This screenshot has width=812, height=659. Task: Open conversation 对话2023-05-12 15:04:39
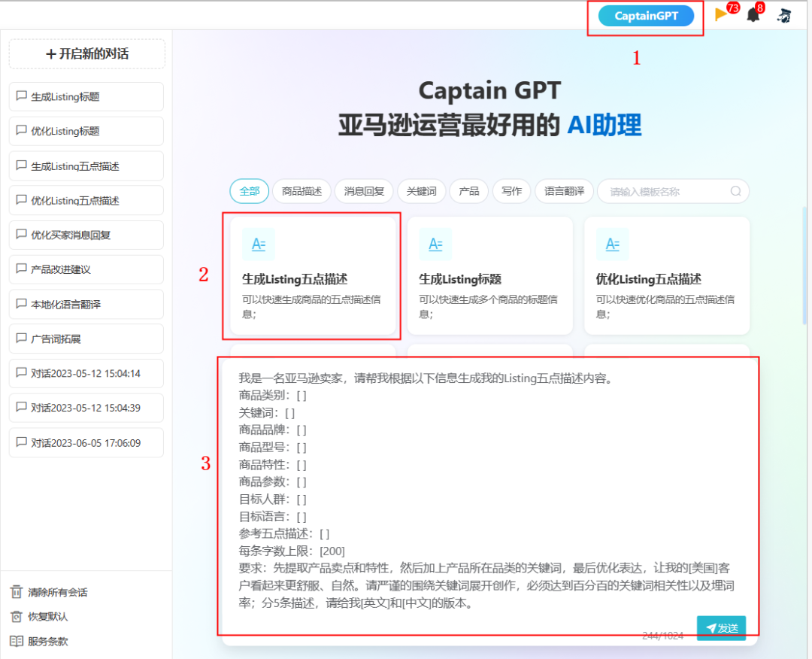86,408
